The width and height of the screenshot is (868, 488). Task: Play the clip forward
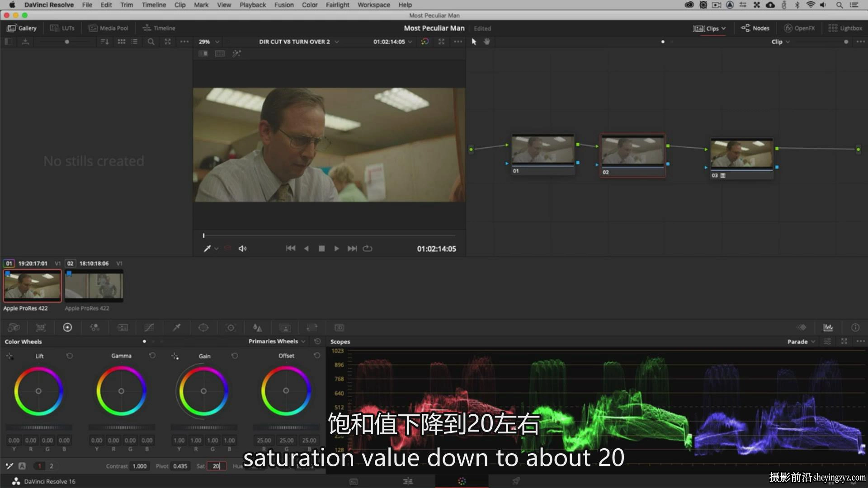[x=336, y=249]
